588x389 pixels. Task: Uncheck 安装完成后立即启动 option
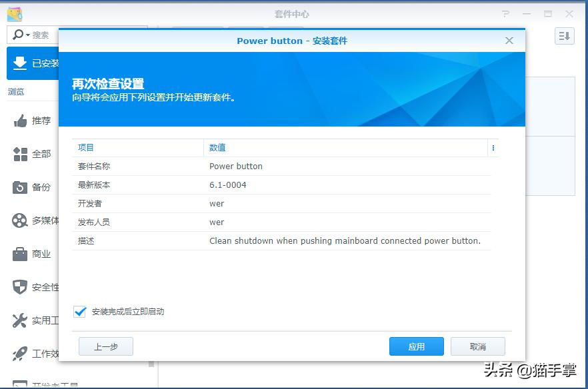pyautogui.click(x=79, y=311)
